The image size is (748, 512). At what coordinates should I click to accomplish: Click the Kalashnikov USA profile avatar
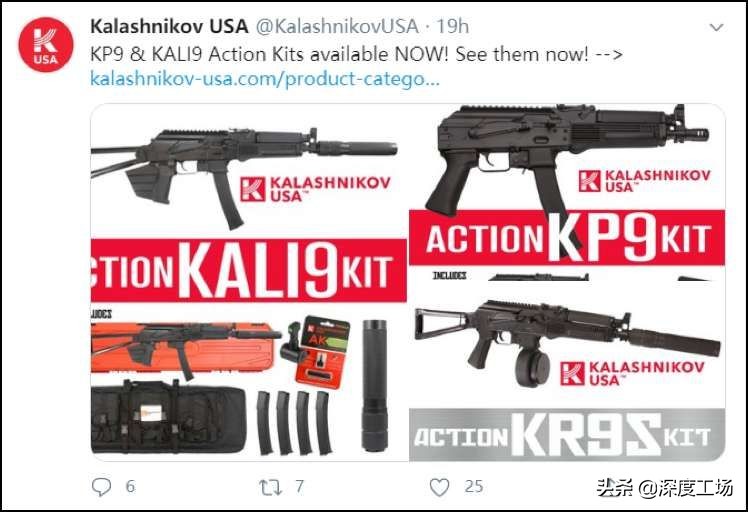[46, 45]
